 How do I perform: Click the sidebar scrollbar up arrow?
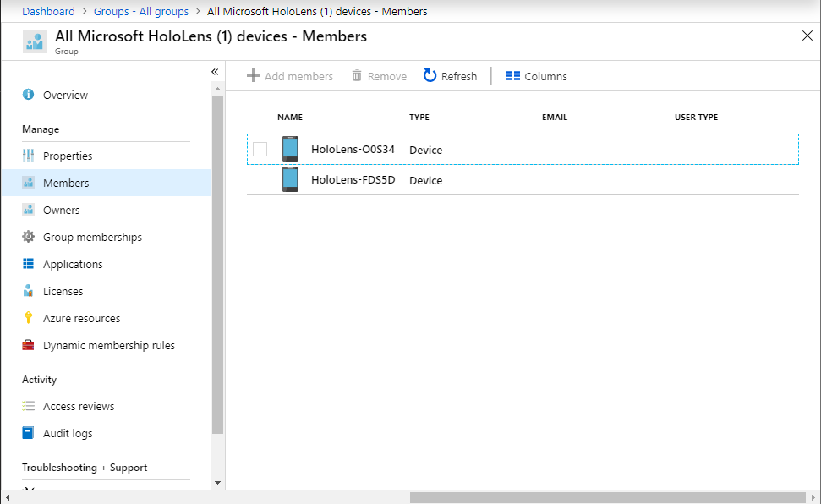218,90
